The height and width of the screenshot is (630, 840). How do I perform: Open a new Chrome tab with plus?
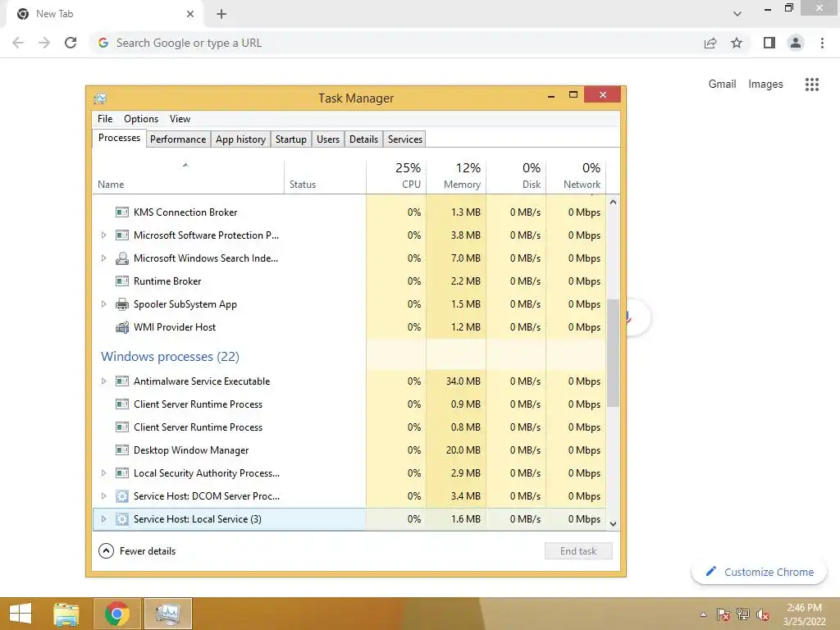pyautogui.click(x=221, y=14)
